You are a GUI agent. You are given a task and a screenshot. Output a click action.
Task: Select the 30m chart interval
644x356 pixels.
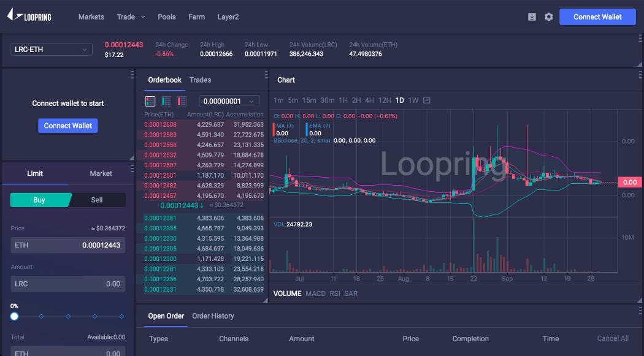328,100
